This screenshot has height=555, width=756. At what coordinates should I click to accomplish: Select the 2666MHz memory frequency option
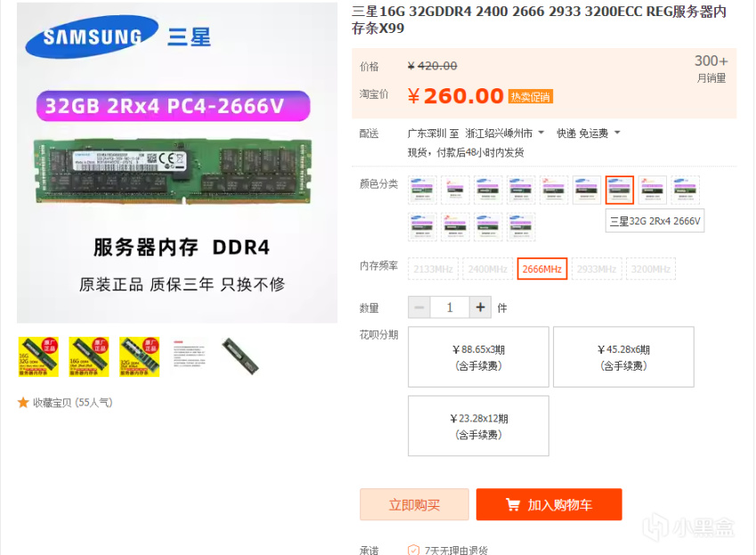click(x=542, y=269)
